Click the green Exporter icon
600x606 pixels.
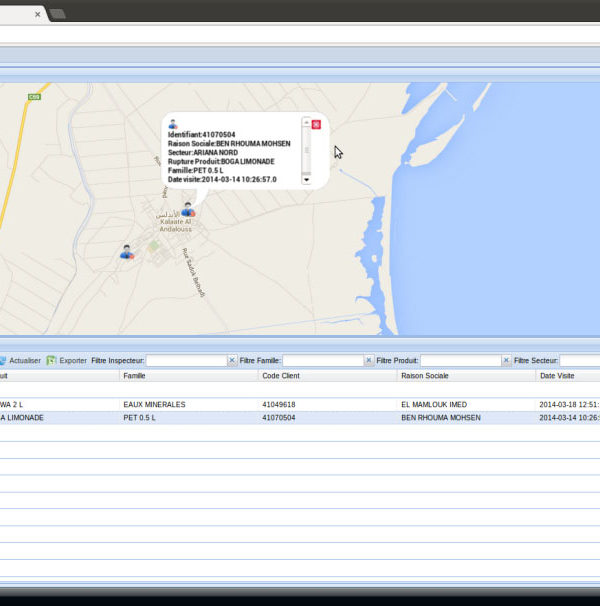[x=51, y=360]
